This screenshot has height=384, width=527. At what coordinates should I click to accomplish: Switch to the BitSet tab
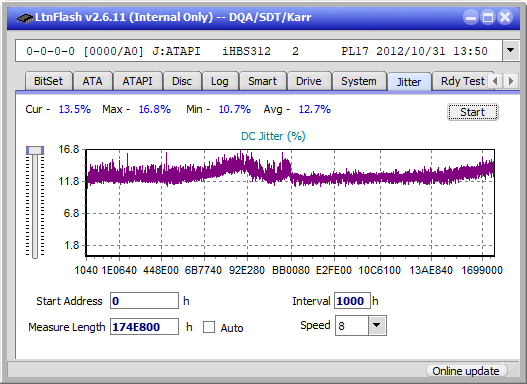pos(48,81)
